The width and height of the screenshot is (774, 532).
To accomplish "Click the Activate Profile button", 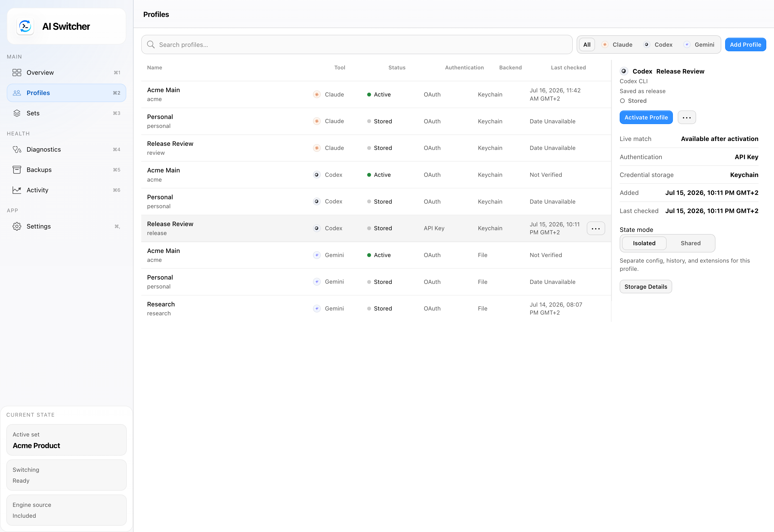I will (x=646, y=117).
